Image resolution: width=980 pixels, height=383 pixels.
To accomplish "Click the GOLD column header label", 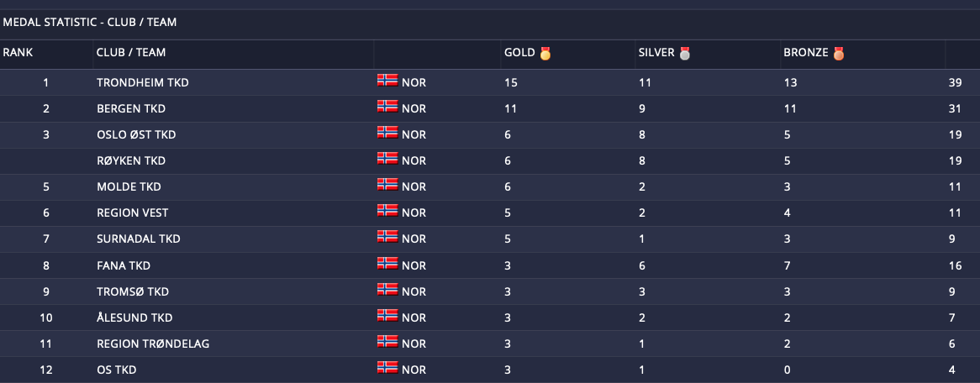I will tap(520, 53).
